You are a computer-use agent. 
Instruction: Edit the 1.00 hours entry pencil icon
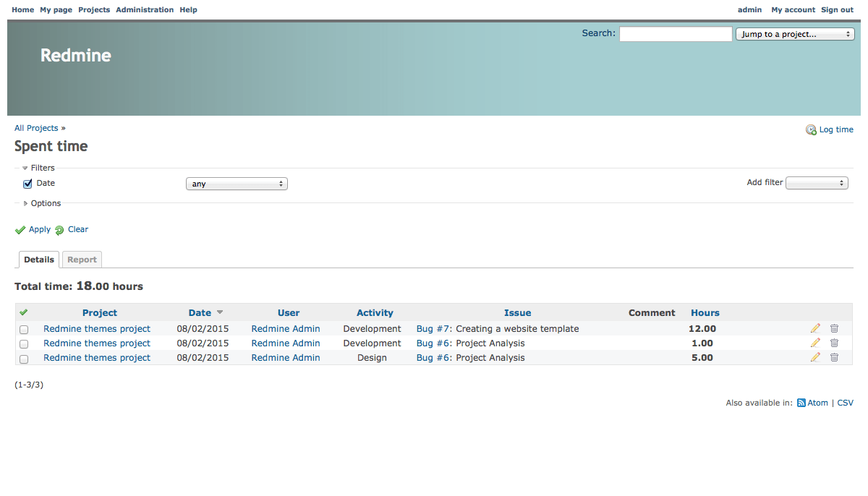click(815, 343)
